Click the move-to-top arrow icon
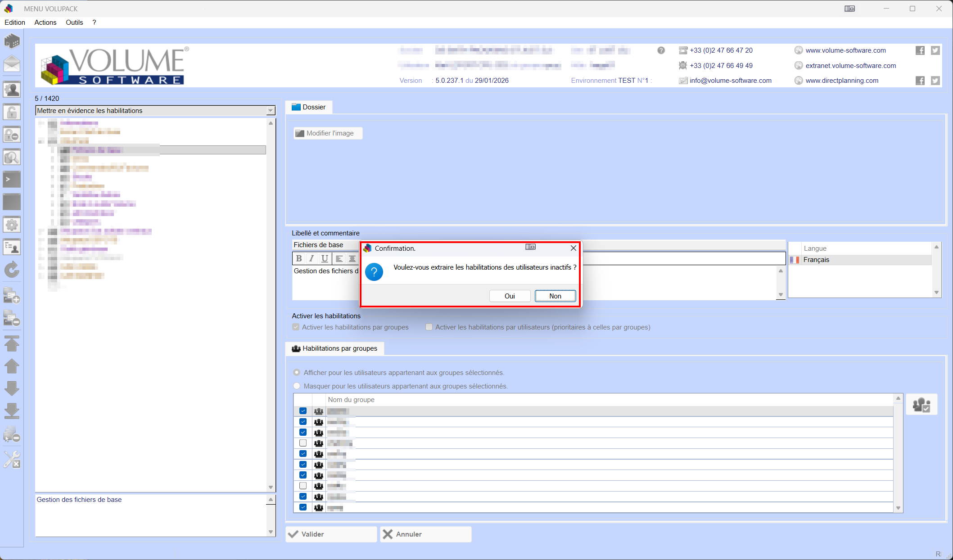953x560 pixels. (12, 343)
